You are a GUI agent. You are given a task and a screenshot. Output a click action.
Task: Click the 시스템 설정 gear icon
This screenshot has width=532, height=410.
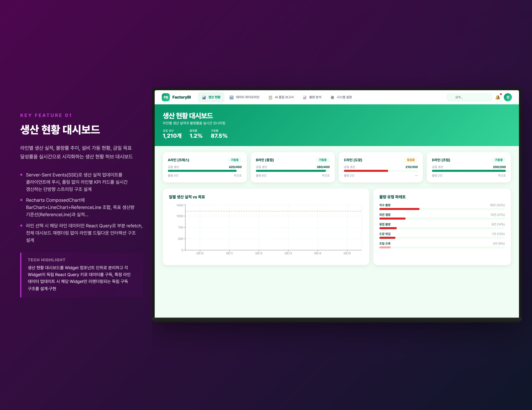[x=332, y=98]
